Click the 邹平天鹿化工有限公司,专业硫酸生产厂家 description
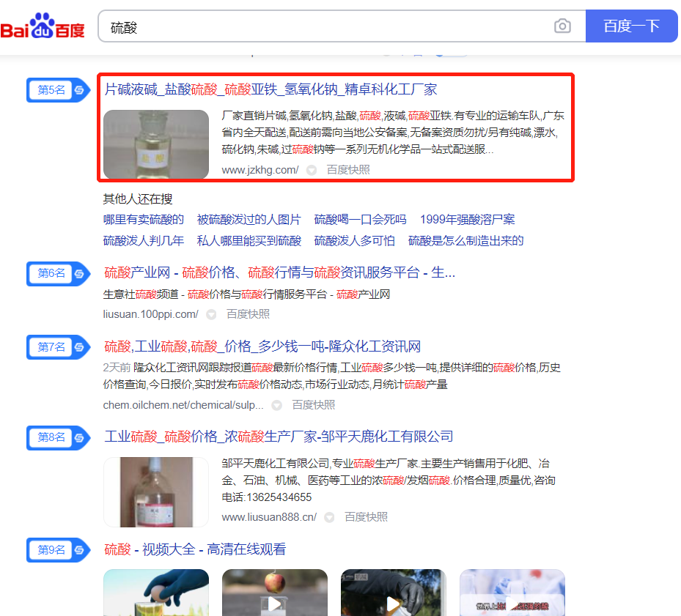Screen dimensions: 681x616 [x=389, y=480]
